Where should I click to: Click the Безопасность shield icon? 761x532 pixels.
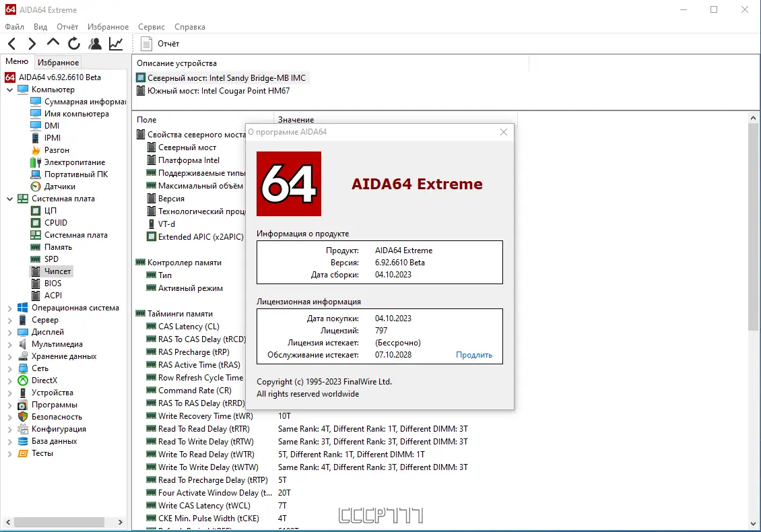(23, 417)
